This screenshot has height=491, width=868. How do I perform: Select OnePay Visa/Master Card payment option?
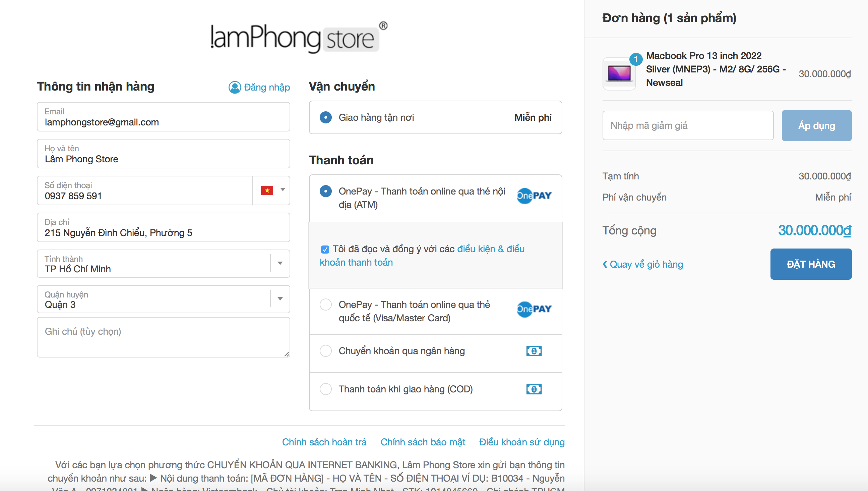tap(325, 305)
